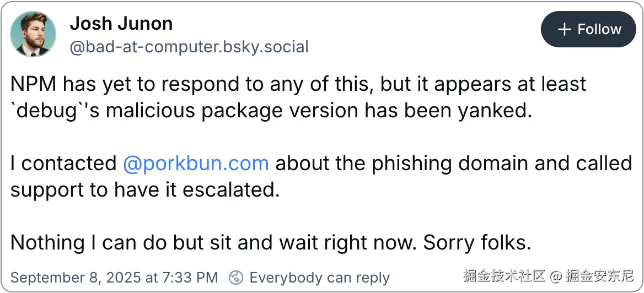Image resolution: width=644 pixels, height=293 pixels.
Task: Click Josh Junon's profile avatar
Action: point(33,34)
